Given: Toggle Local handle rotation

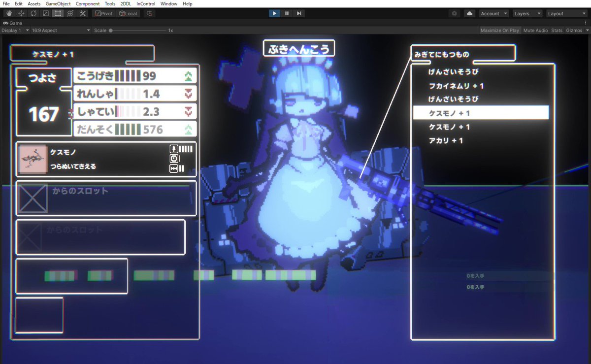Looking at the screenshot, I should pyautogui.click(x=128, y=13).
